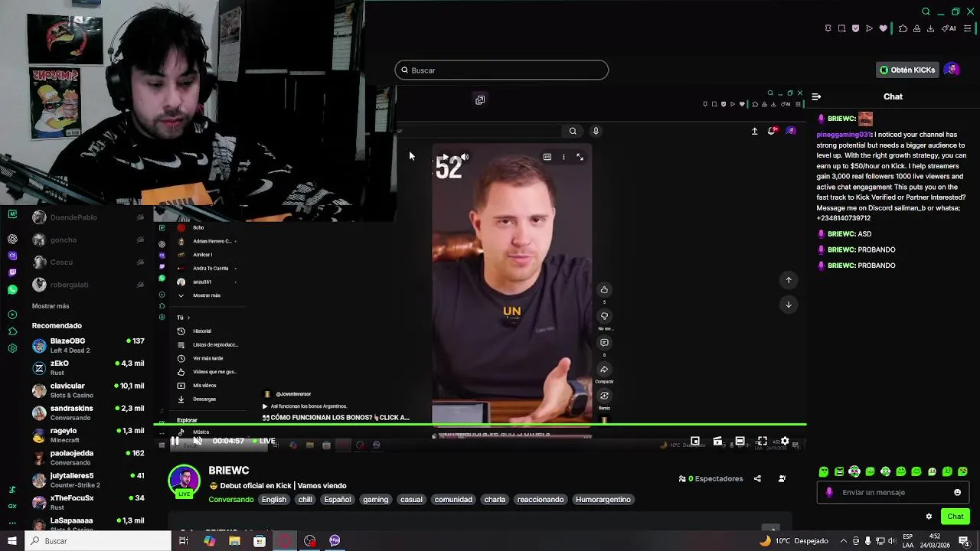This screenshot has width=980, height=551.
Task: Select the gaming tag
Action: pos(375,500)
